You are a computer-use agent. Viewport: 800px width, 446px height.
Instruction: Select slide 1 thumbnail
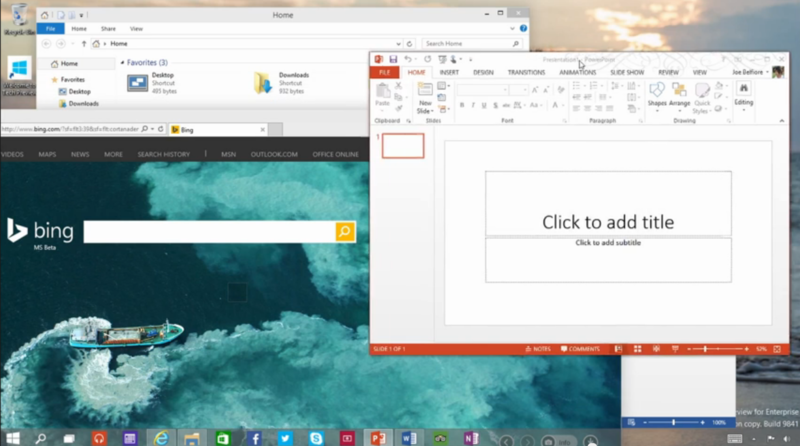tap(403, 145)
